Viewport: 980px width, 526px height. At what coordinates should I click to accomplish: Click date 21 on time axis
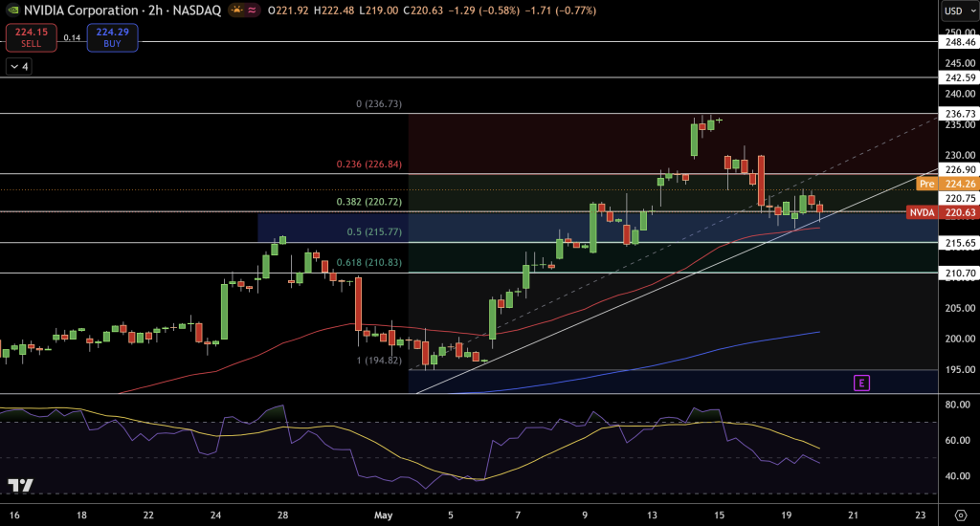coord(853,515)
